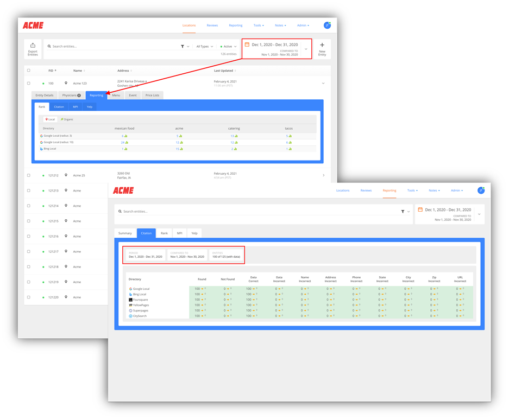Screen dimensions: 509x420
Task: Check the box for entity 121219
Action: pos(29,282)
